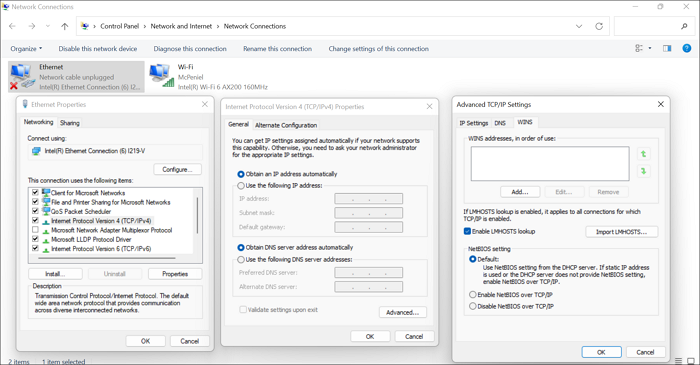Viewport: 700px width, 365px height.
Task: Click the Advanced... button
Action: click(403, 312)
